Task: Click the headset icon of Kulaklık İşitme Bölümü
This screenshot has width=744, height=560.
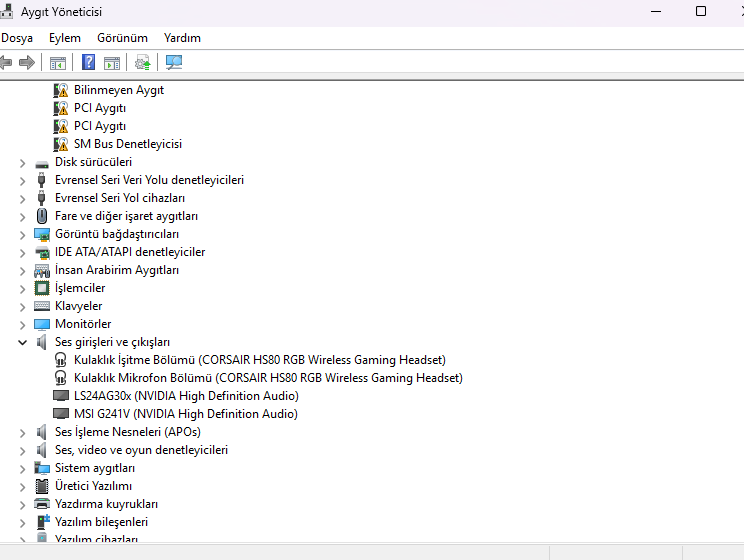Action: pyautogui.click(x=61, y=360)
